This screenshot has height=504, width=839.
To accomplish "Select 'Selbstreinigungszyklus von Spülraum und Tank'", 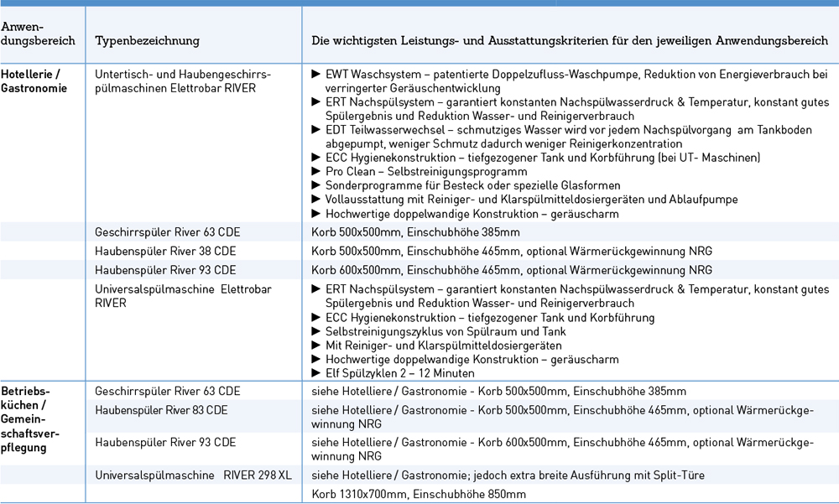I will click(x=446, y=332).
